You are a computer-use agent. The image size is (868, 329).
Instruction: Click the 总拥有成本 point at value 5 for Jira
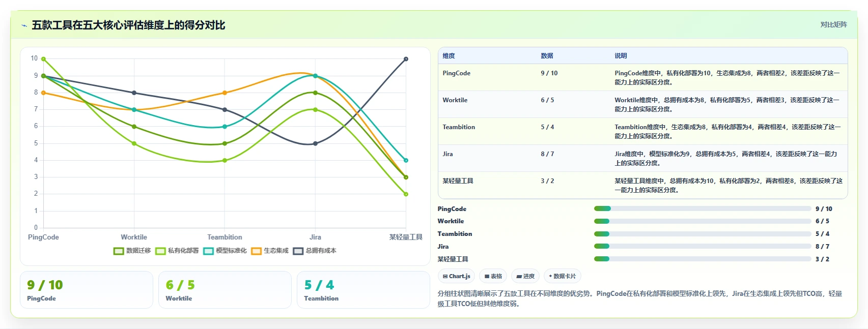(315, 143)
